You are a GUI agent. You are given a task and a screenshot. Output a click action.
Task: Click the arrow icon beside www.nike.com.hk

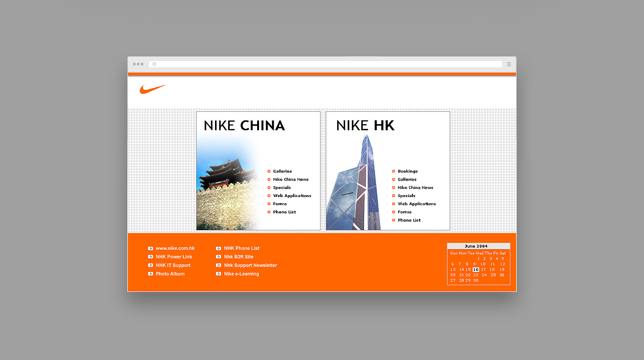pos(151,248)
